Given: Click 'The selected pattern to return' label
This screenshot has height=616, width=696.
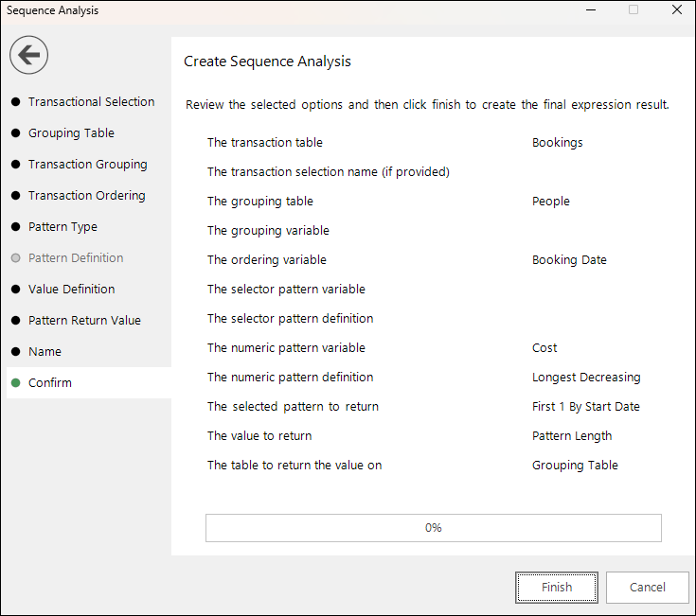Looking at the screenshot, I should click(x=293, y=407).
